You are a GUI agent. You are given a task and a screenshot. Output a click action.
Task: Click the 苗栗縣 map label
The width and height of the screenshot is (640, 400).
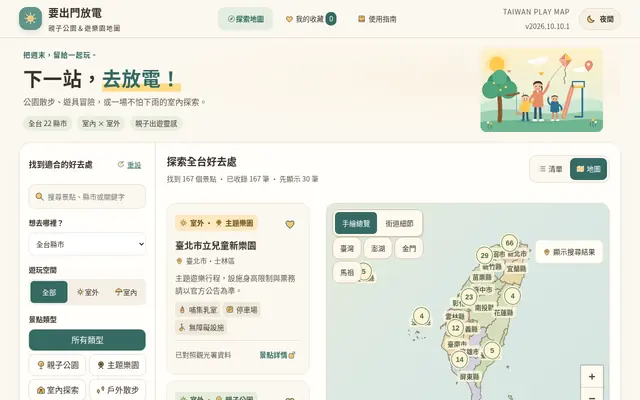482,277
